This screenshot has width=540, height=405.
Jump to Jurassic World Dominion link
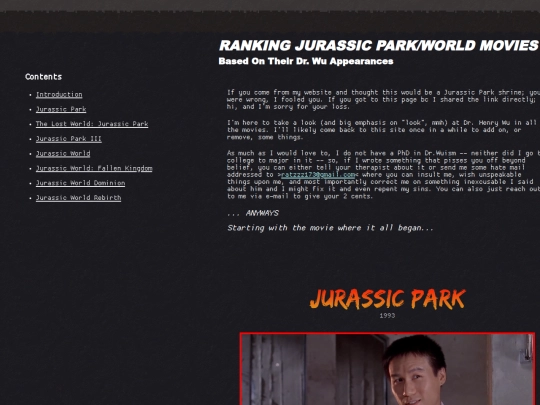[x=81, y=183]
